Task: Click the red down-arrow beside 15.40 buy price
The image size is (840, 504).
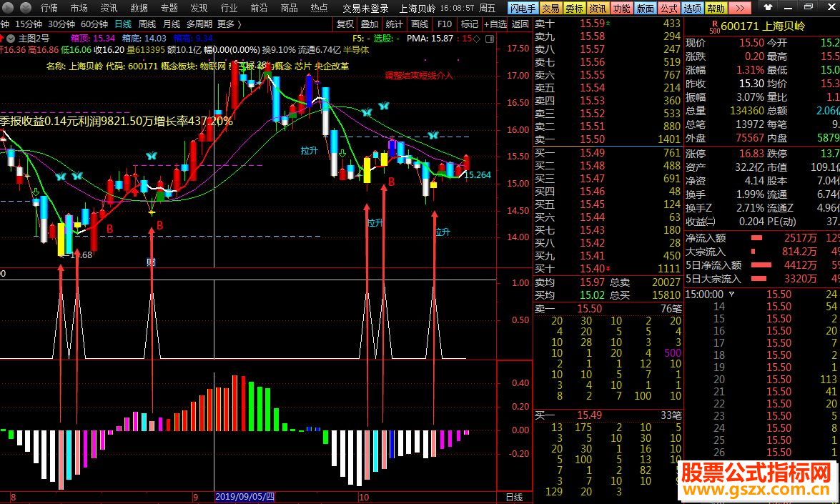Action: [608, 269]
